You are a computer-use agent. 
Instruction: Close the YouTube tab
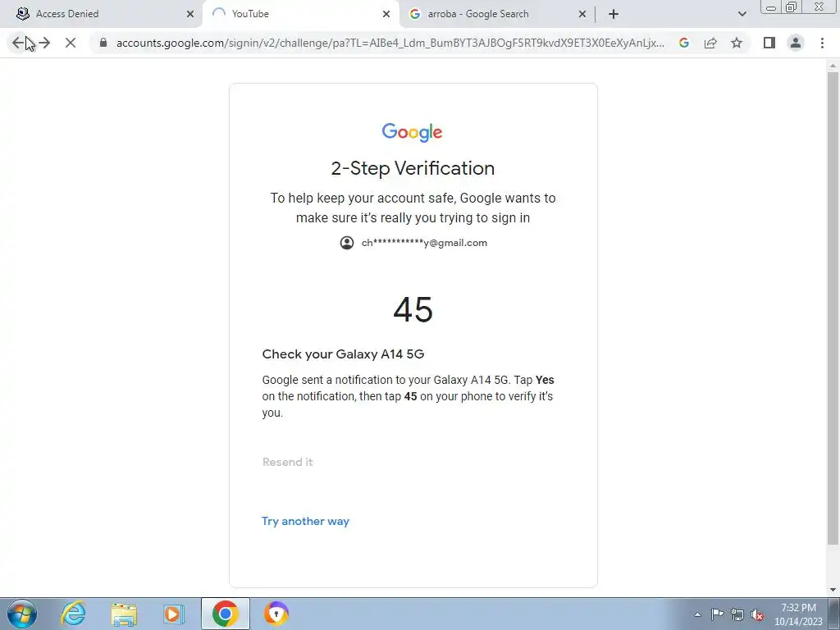pyautogui.click(x=386, y=15)
